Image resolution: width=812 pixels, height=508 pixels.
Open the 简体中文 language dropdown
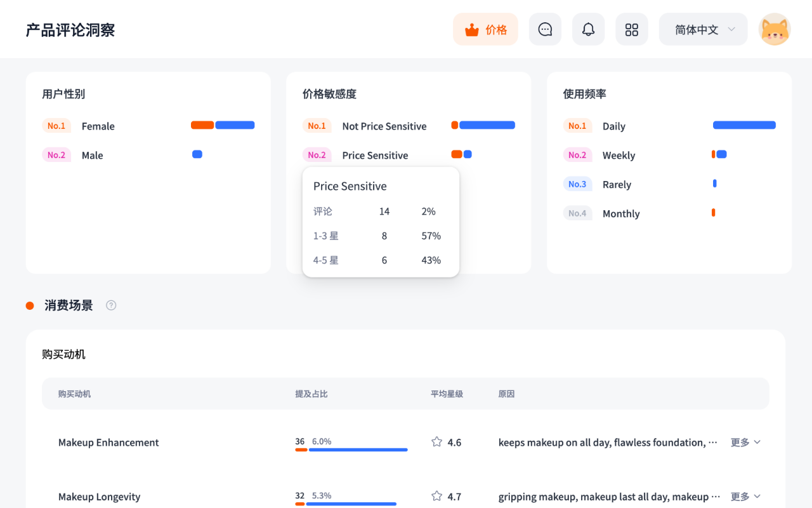point(702,29)
